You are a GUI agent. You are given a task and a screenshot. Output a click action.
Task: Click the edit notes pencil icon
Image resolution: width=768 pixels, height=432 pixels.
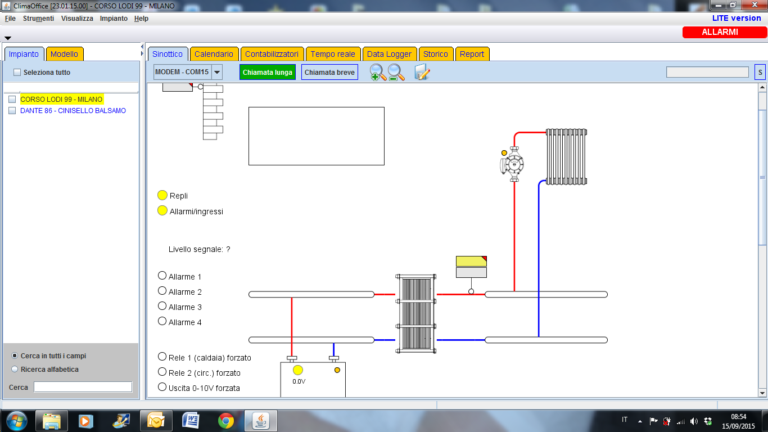coord(422,72)
